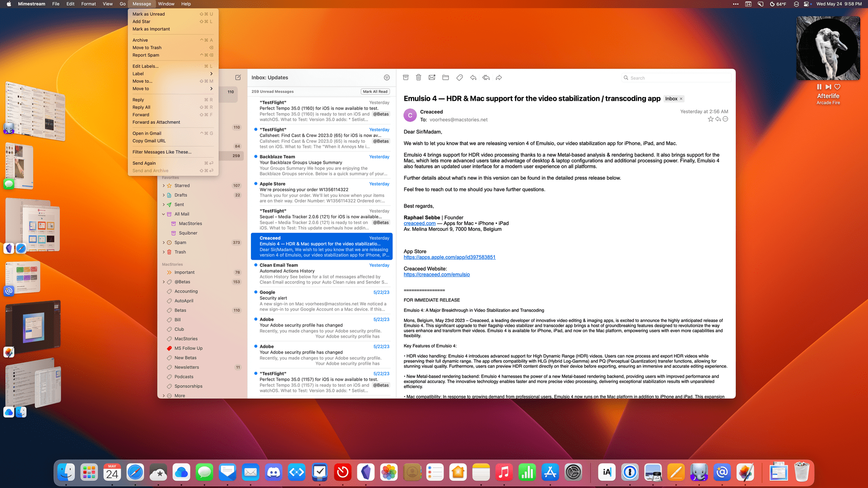The width and height of the screenshot is (868, 488).
Task: Skip to next track in music widget
Action: [x=828, y=87]
